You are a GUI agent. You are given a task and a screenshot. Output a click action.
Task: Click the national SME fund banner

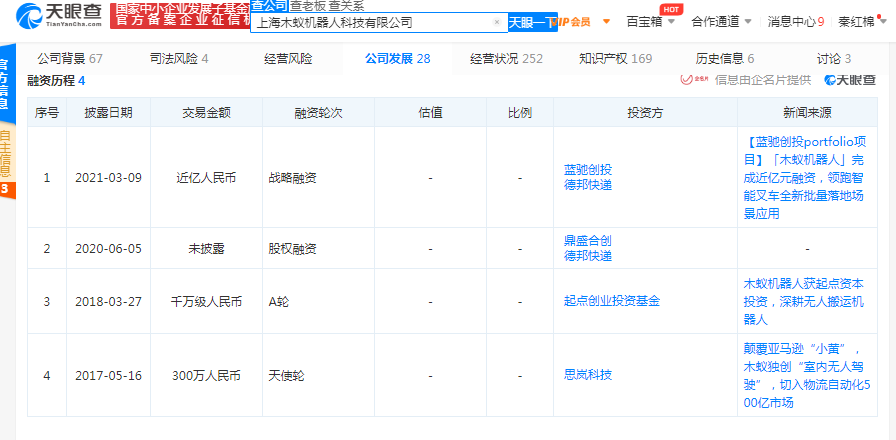(179, 15)
